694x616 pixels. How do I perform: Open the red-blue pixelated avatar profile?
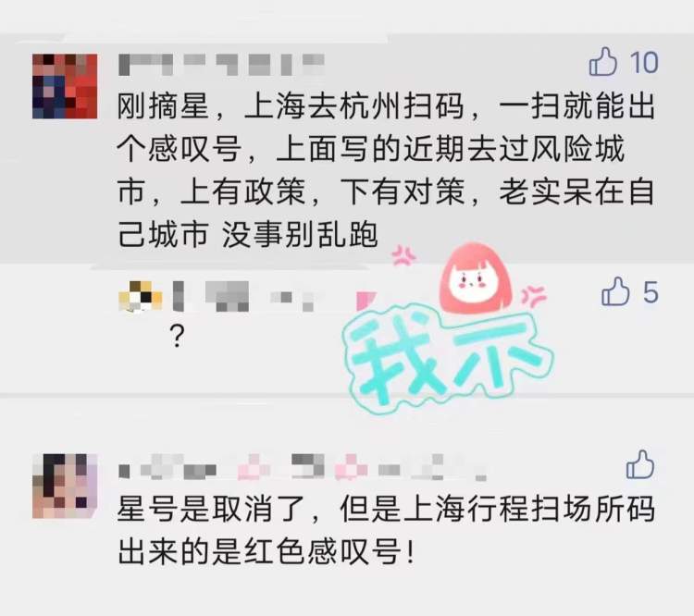[65, 86]
